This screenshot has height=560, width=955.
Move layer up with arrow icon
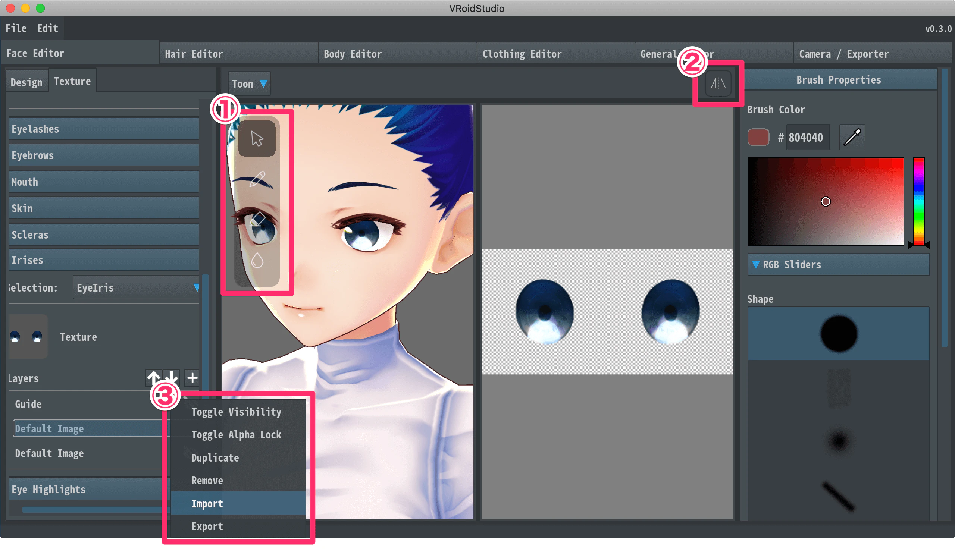[153, 378]
